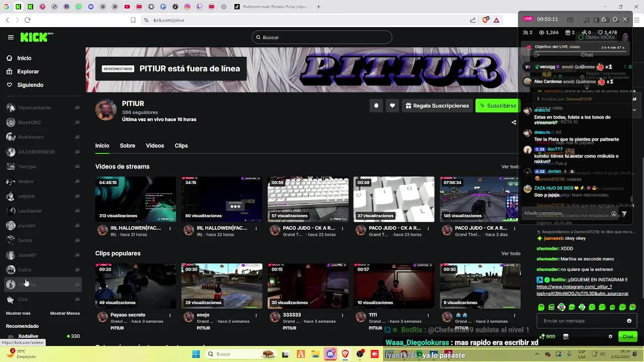Open the 07:56:34 PACO JUDO video thumbnail
The height and width of the screenshot is (362, 644).
pyautogui.click(x=479, y=199)
